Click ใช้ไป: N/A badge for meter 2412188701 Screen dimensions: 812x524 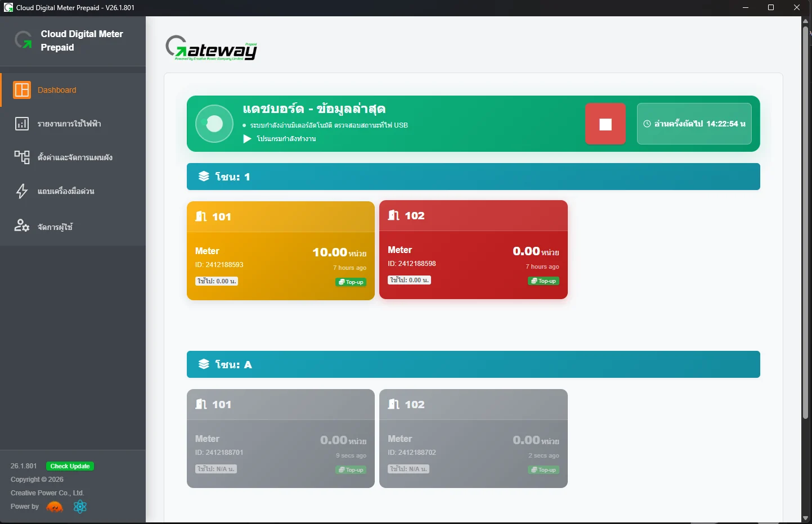tap(216, 469)
